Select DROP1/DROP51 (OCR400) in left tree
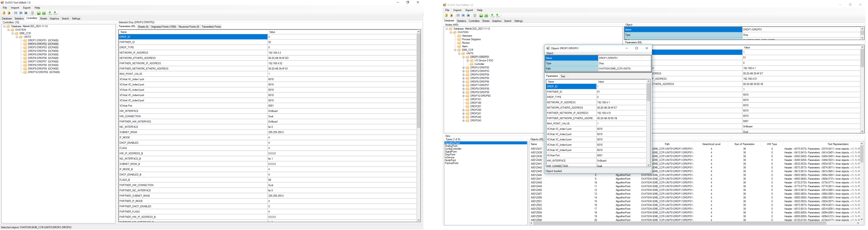This screenshot has width=868, height=230. click(x=43, y=40)
